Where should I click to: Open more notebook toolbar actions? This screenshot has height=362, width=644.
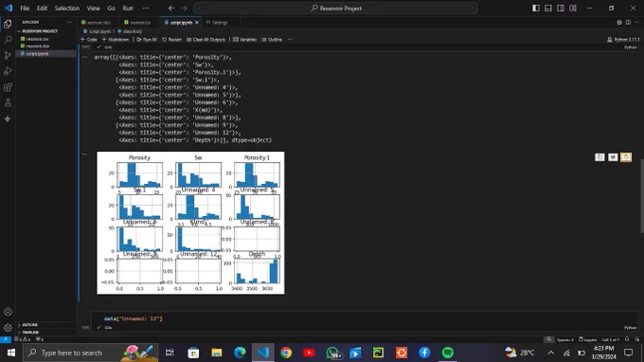[290, 40]
